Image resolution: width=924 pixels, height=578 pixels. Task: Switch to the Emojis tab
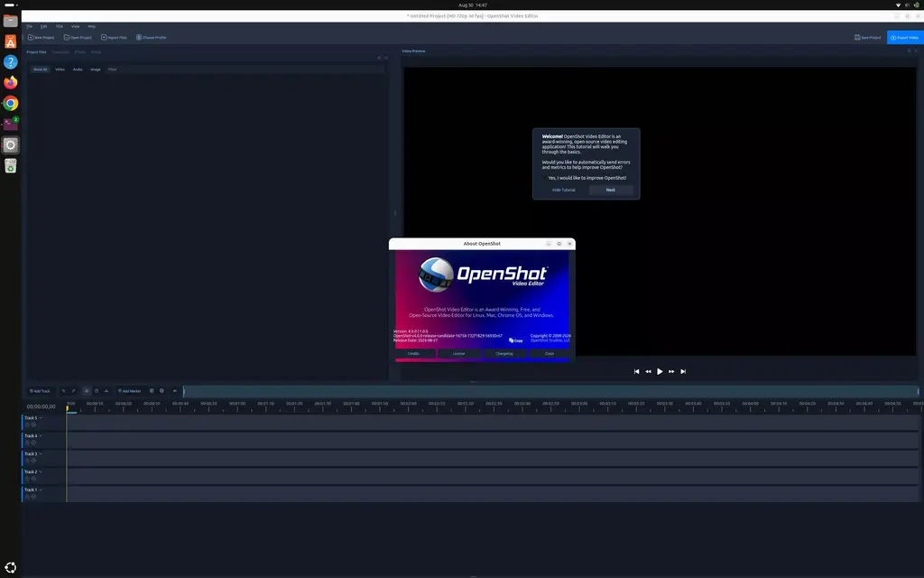click(96, 51)
